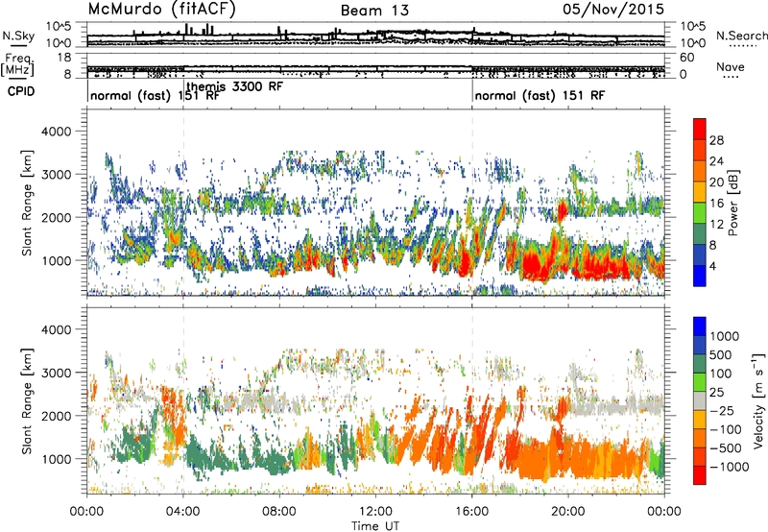Click the 'Time UT' axis label

tap(375, 525)
